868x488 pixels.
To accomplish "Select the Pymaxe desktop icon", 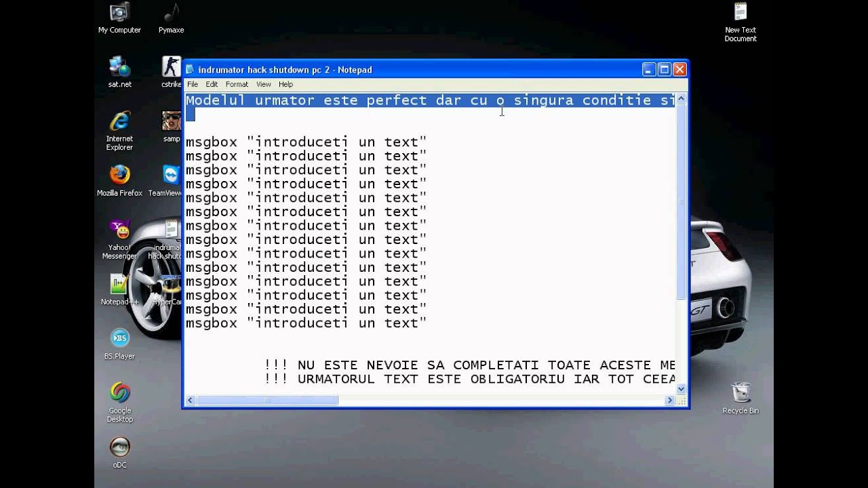I will (171, 18).
